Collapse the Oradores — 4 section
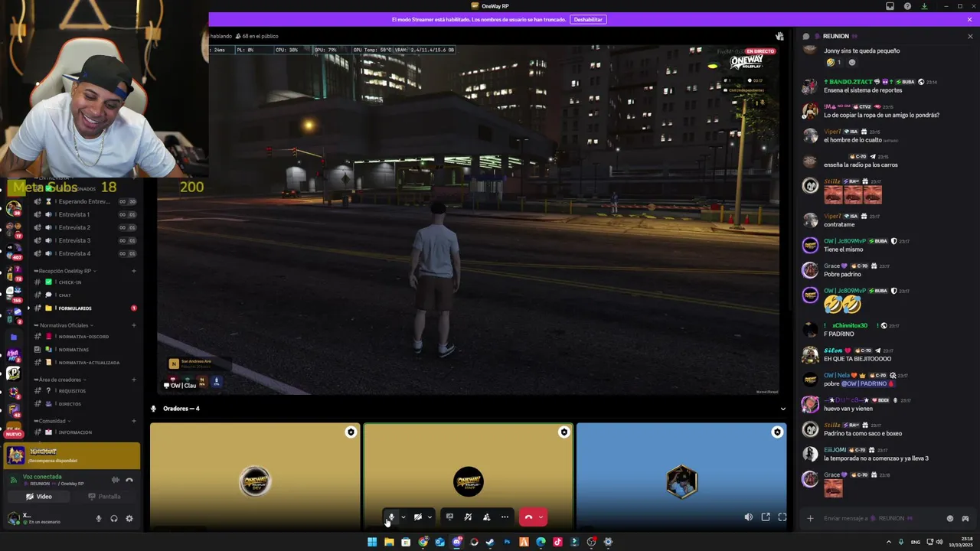Viewport: 980px width, 551px height. (782, 409)
